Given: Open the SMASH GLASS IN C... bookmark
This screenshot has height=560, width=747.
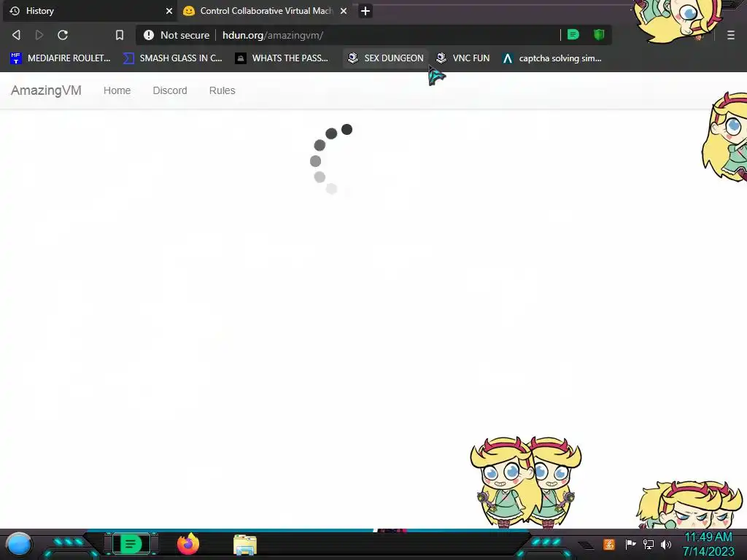Looking at the screenshot, I should coord(172,58).
